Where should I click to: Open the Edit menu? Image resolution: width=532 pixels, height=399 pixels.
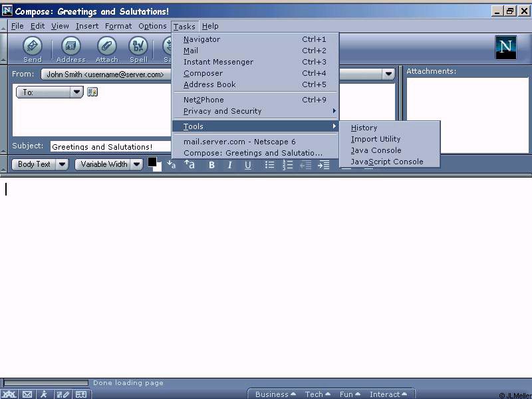pos(38,26)
